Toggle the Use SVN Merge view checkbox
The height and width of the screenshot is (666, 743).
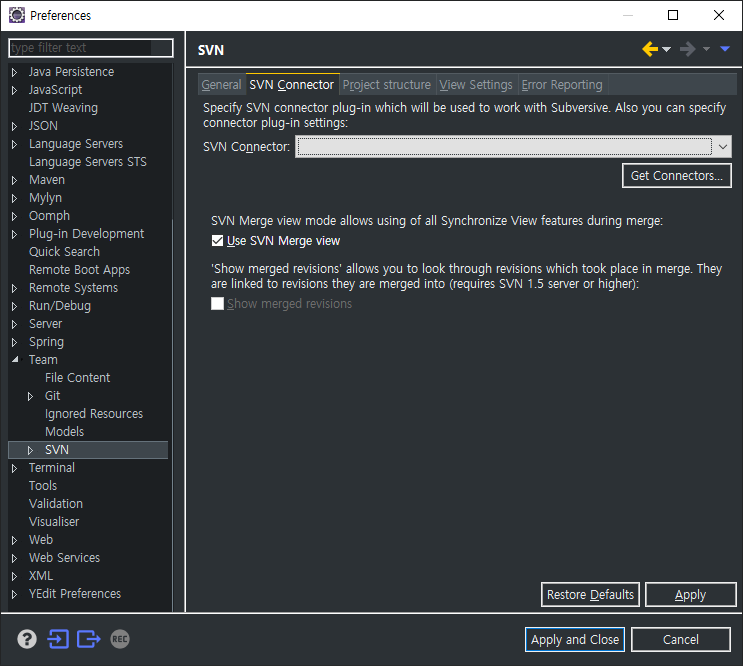(x=217, y=241)
